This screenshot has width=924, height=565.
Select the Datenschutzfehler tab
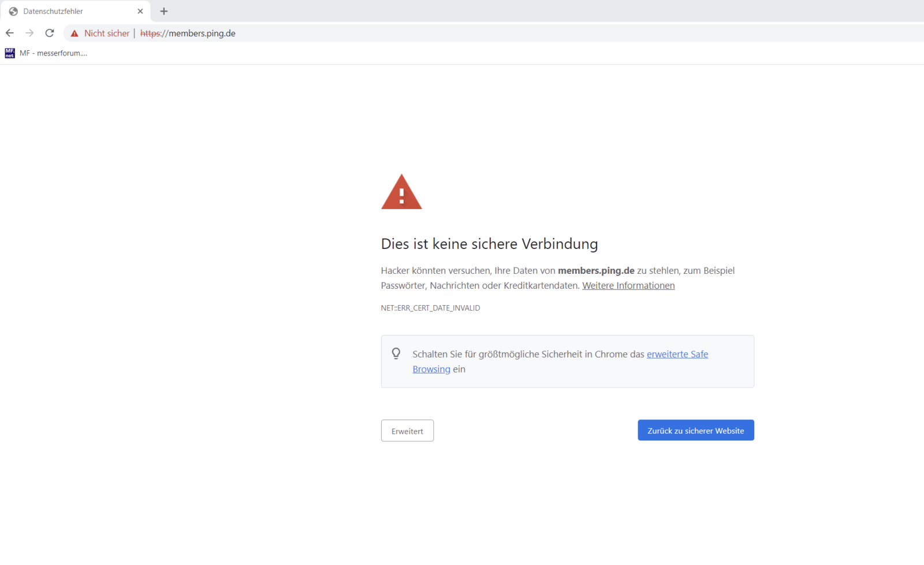pyautogui.click(x=75, y=11)
